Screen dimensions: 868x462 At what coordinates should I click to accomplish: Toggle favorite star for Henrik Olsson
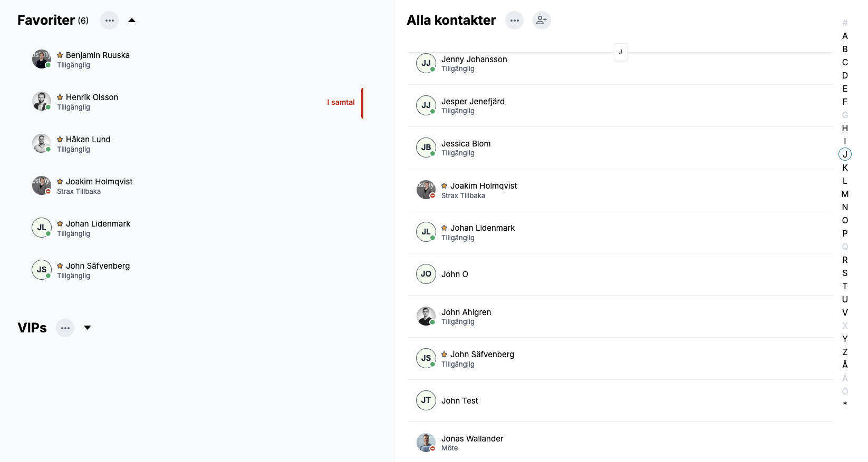pyautogui.click(x=60, y=97)
